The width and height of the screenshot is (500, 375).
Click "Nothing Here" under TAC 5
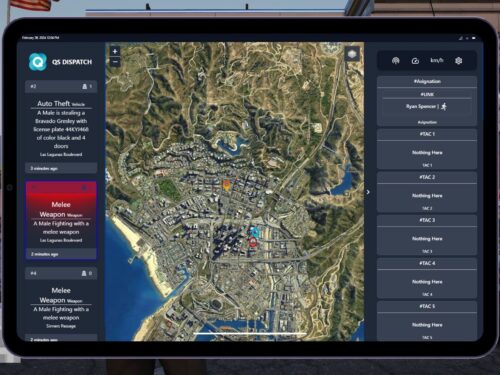pyautogui.click(x=427, y=325)
